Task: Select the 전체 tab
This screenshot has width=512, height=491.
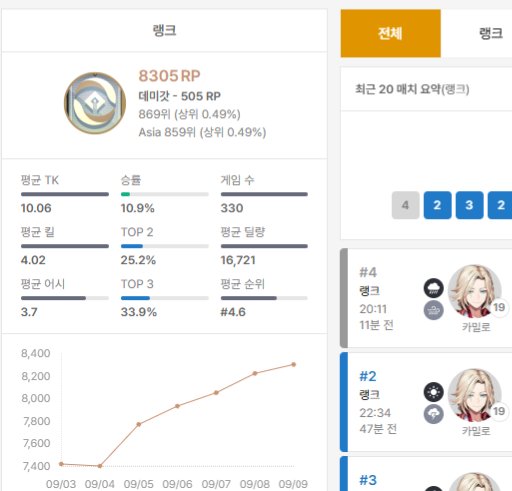Action: pyautogui.click(x=390, y=33)
